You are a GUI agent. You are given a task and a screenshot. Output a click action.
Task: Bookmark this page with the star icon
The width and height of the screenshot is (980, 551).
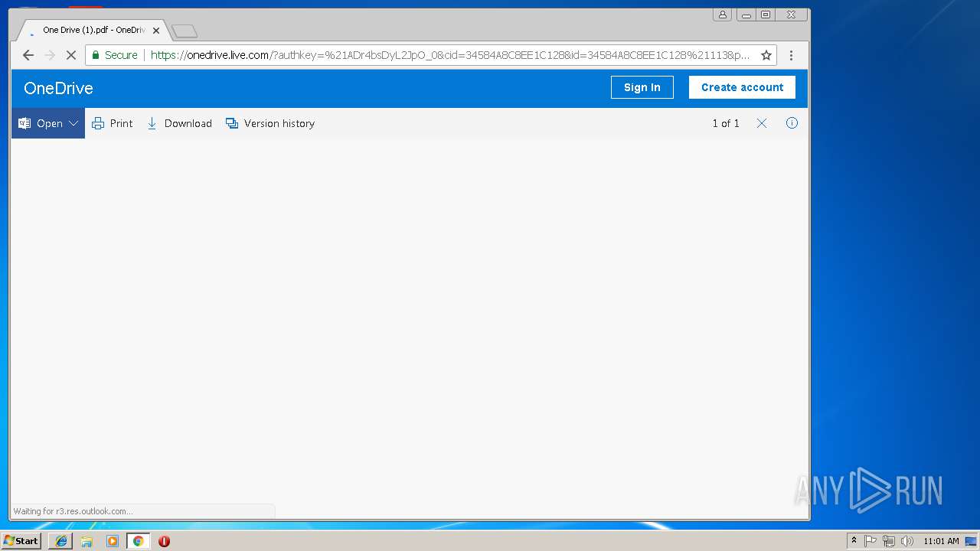pos(766,55)
